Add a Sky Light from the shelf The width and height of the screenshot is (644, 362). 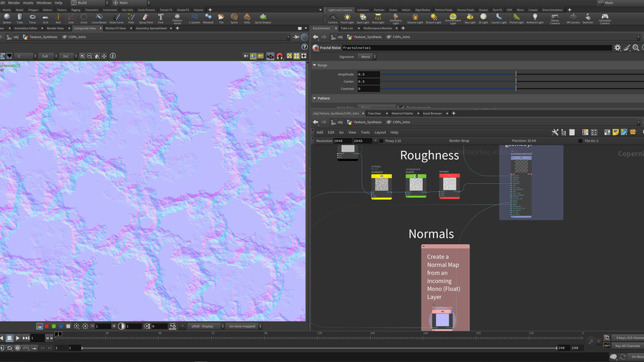pyautogui.click(x=470, y=19)
